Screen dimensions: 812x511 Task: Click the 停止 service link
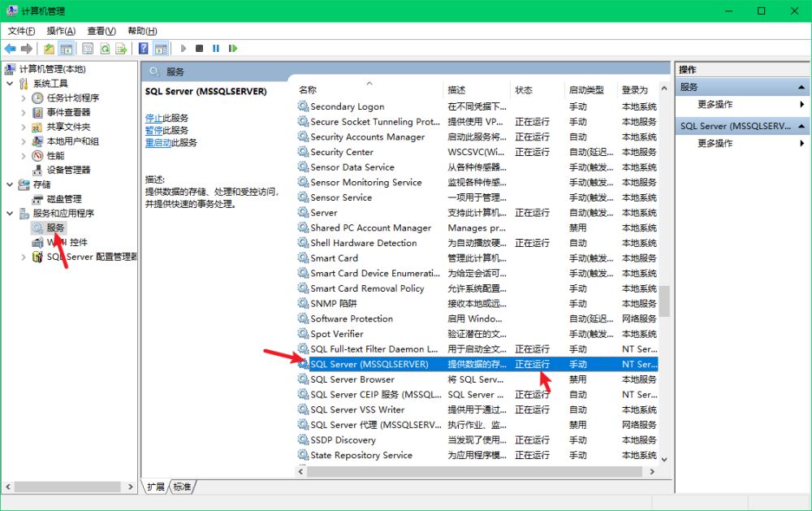(x=153, y=118)
